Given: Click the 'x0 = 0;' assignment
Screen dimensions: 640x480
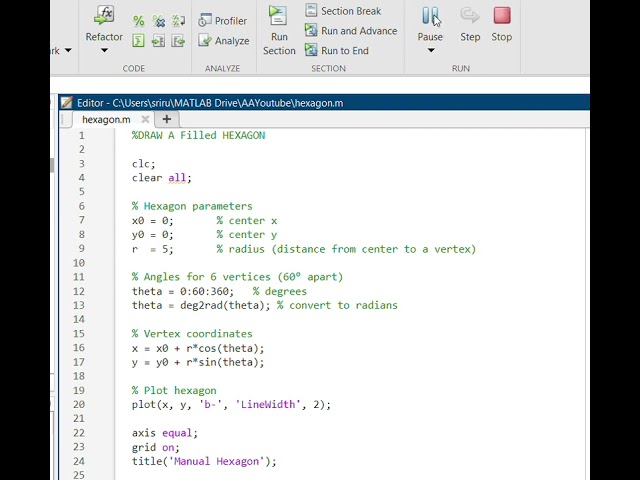Looking at the screenshot, I should 153,221.
